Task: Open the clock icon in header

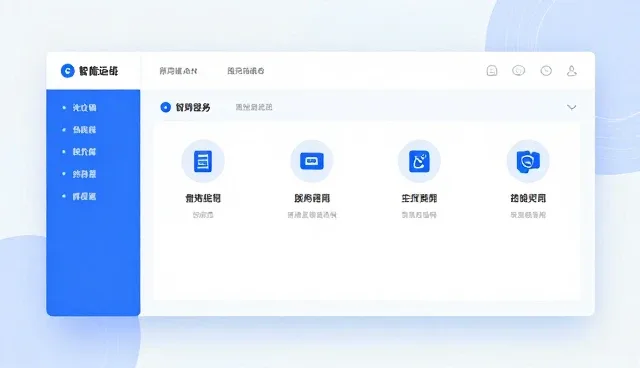Action: [x=546, y=71]
